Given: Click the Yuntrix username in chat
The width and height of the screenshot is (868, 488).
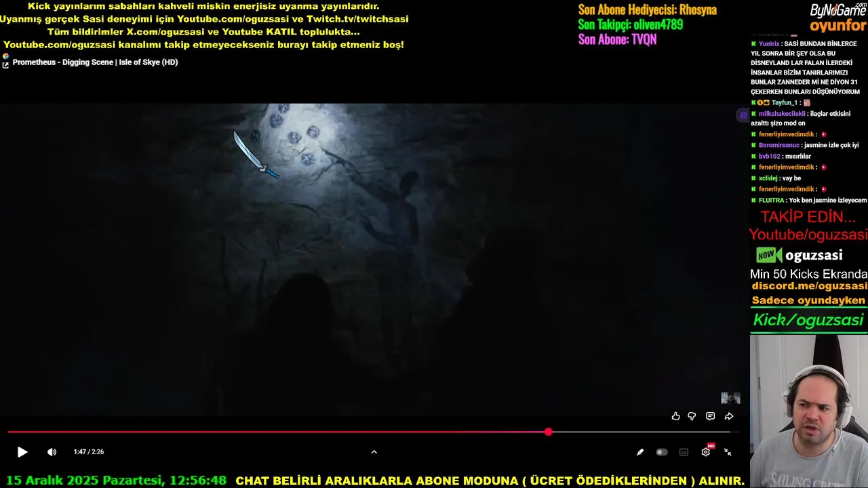Looking at the screenshot, I should [769, 44].
